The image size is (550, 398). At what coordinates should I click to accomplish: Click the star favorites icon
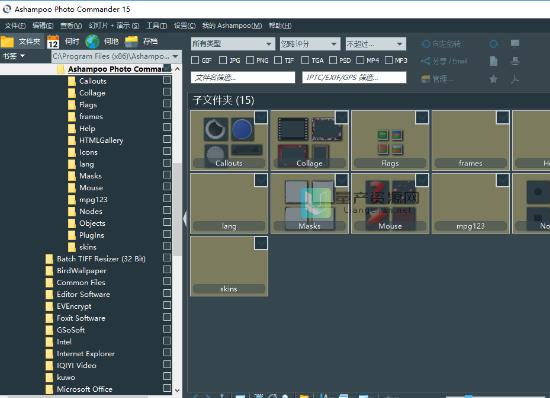point(493,79)
